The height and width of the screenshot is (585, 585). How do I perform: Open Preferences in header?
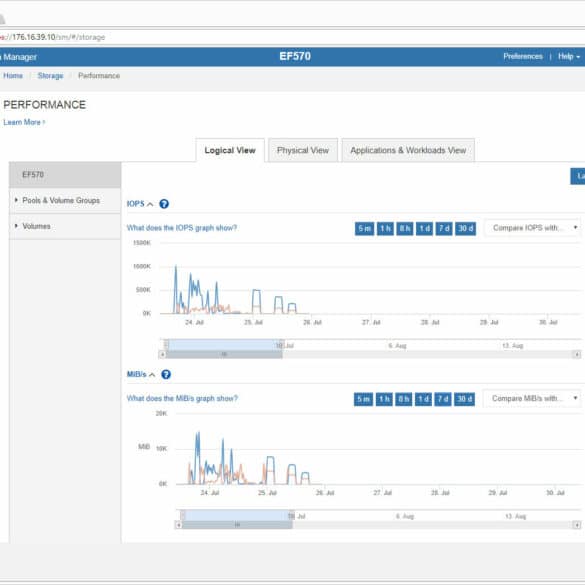(x=523, y=56)
